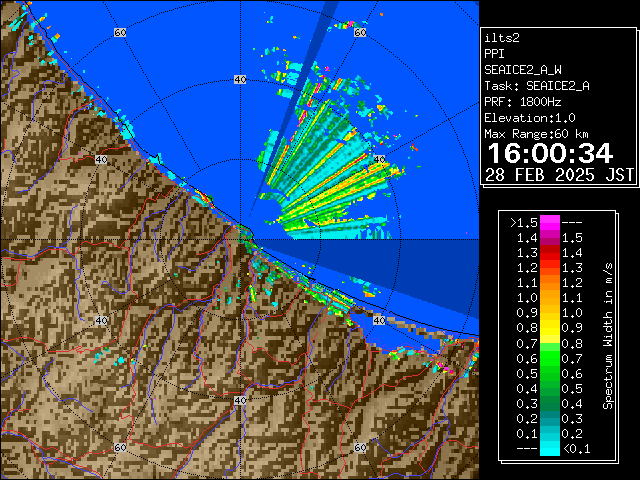Click the '28 FEB 2025 JST' date
640x480 pixels.
pyautogui.click(x=559, y=175)
